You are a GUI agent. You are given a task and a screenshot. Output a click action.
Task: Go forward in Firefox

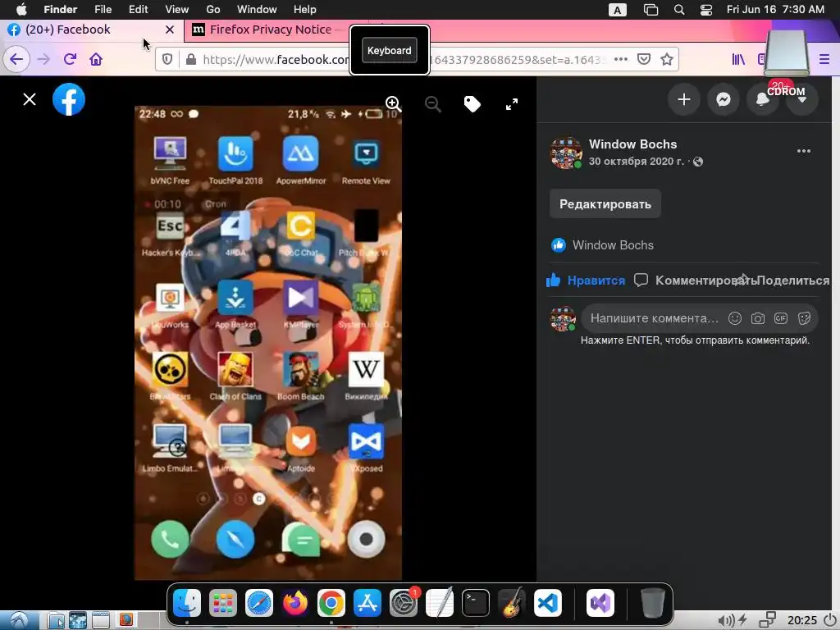coord(43,59)
